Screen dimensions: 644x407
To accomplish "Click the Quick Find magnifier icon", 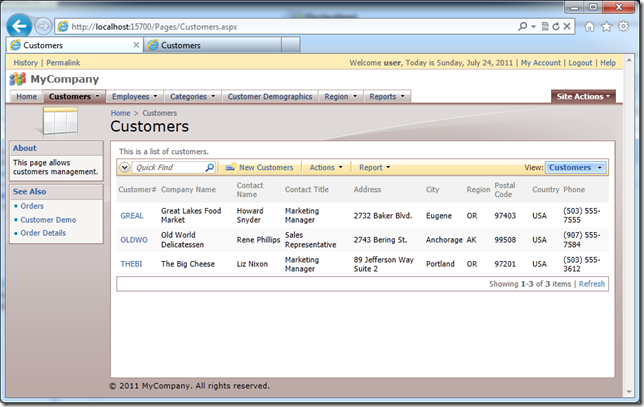I will click(209, 168).
